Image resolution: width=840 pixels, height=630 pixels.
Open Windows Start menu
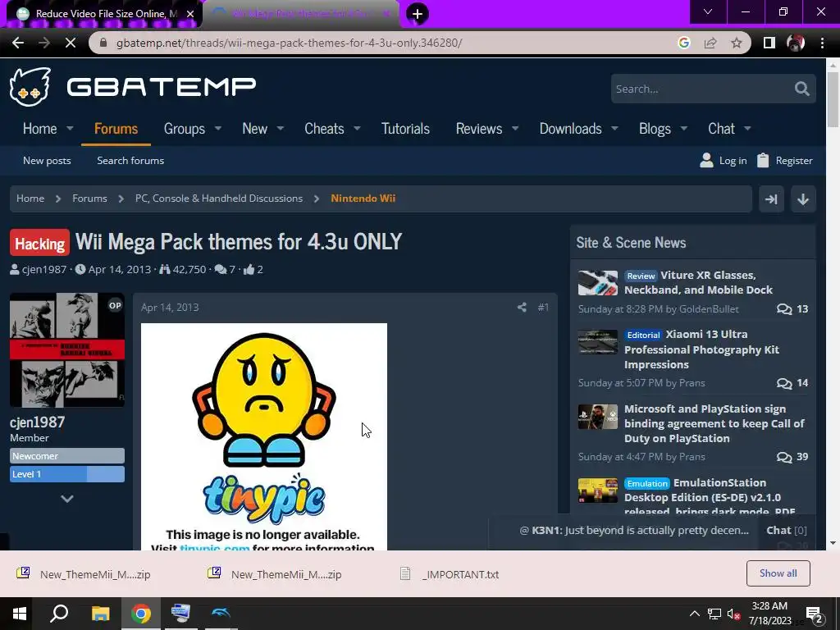pyautogui.click(x=20, y=614)
